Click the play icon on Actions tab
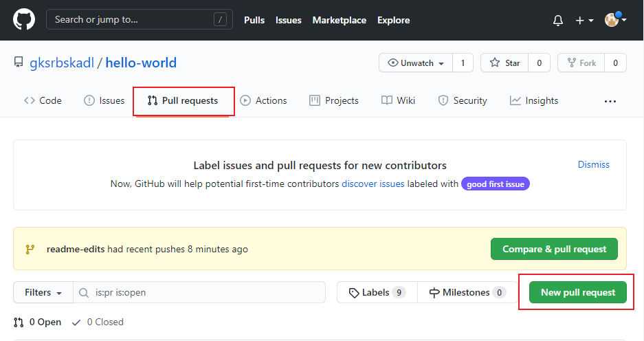The height and width of the screenshot is (341, 644). pyautogui.click(x=245, y=100)
